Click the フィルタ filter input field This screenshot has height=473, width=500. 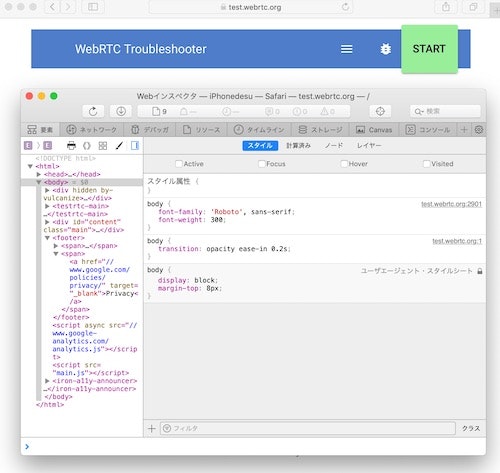click(x=308, y=428)
